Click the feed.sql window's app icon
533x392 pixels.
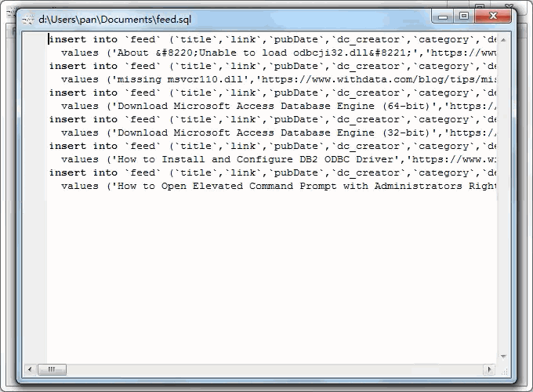point(28,20)
